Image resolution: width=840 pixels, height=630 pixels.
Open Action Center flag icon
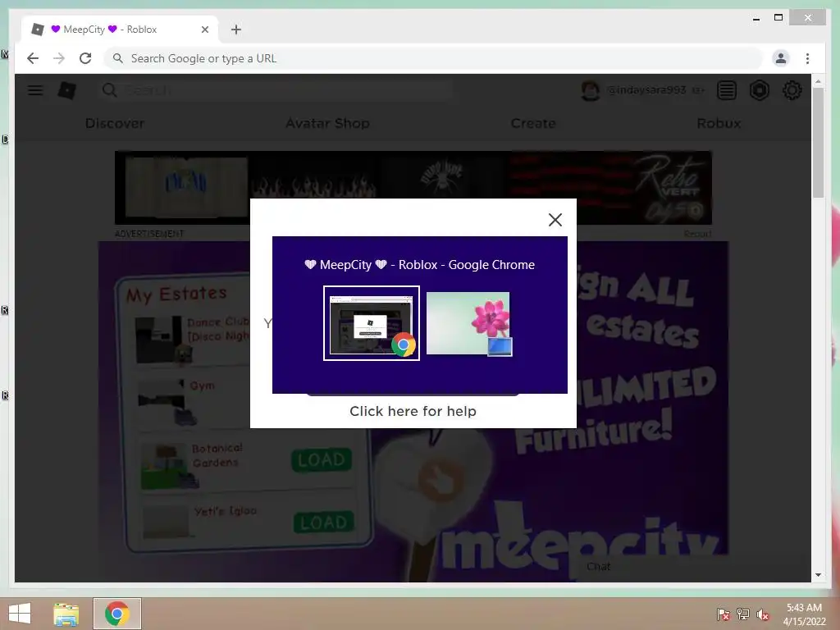724,614
